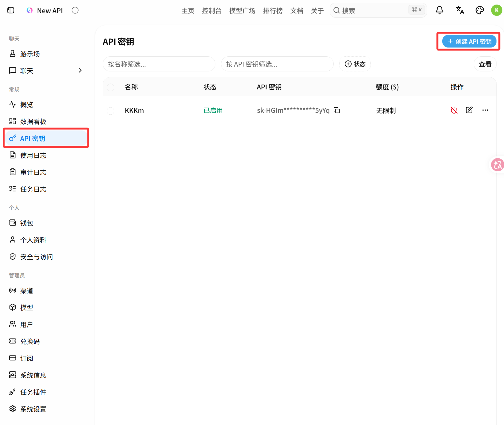This screenshot has height=425, width=504.
Task: Open more actions for the KKKm row
Action: pos(485,110)
